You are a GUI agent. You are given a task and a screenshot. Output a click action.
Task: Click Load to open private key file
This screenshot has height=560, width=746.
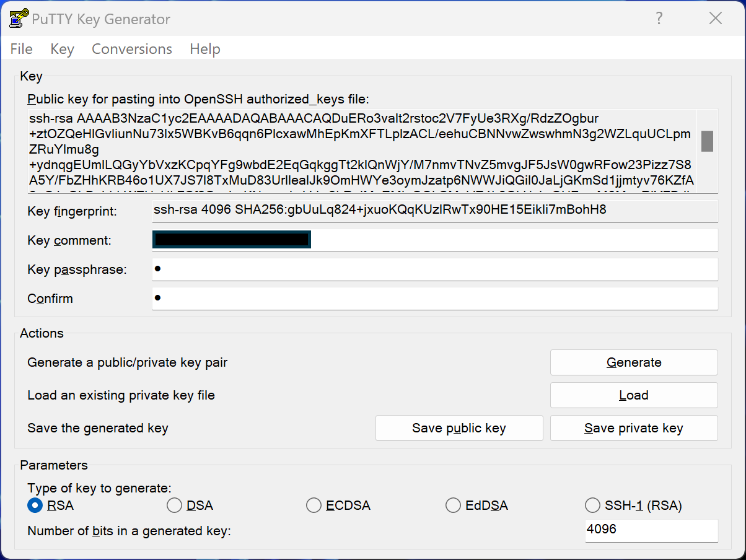click(x=634, y=395)
